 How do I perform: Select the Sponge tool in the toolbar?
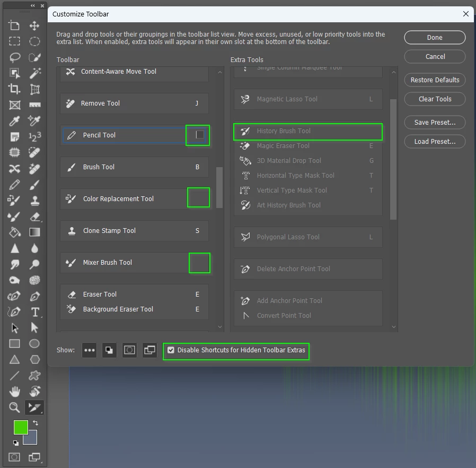(x=34, y=280)
